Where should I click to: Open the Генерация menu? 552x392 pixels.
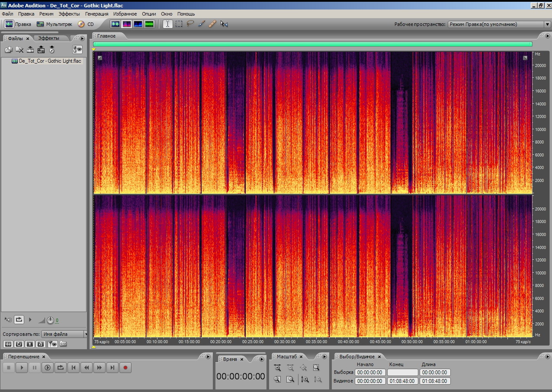96,14
